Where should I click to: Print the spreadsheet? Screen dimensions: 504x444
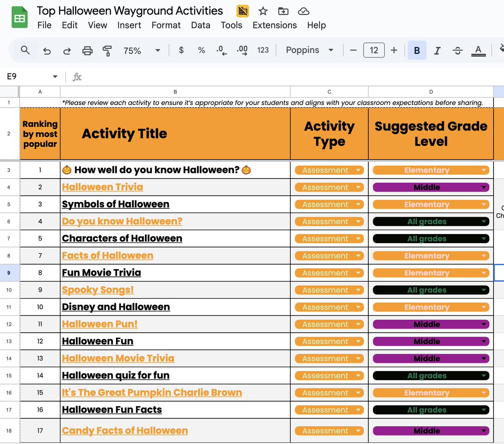click(x=87, y=51)
